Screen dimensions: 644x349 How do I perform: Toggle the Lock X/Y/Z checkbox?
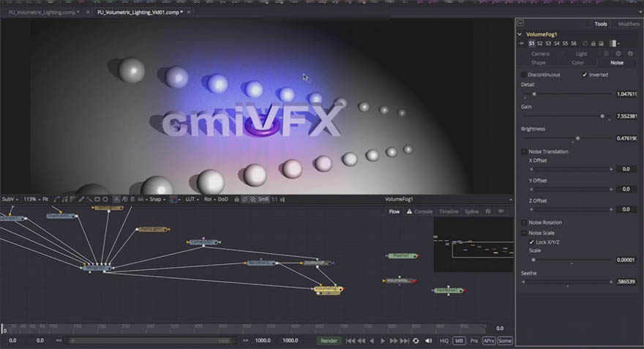(x=531, y=242)
